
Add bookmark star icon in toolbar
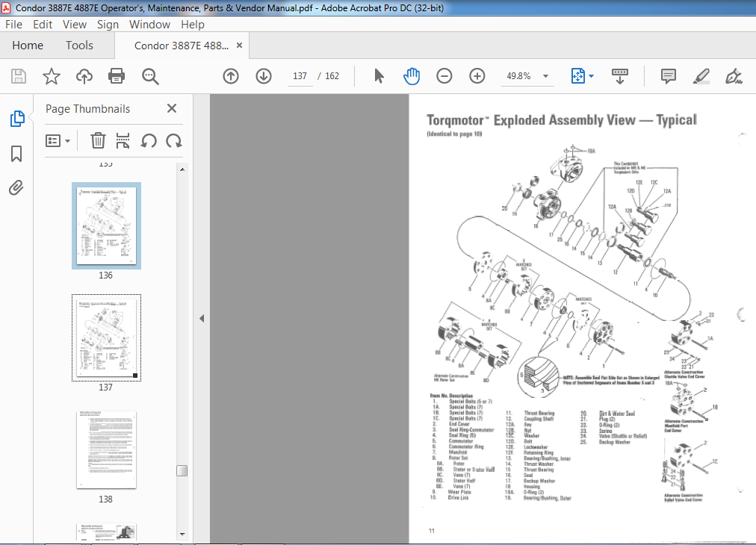(51, 76)
